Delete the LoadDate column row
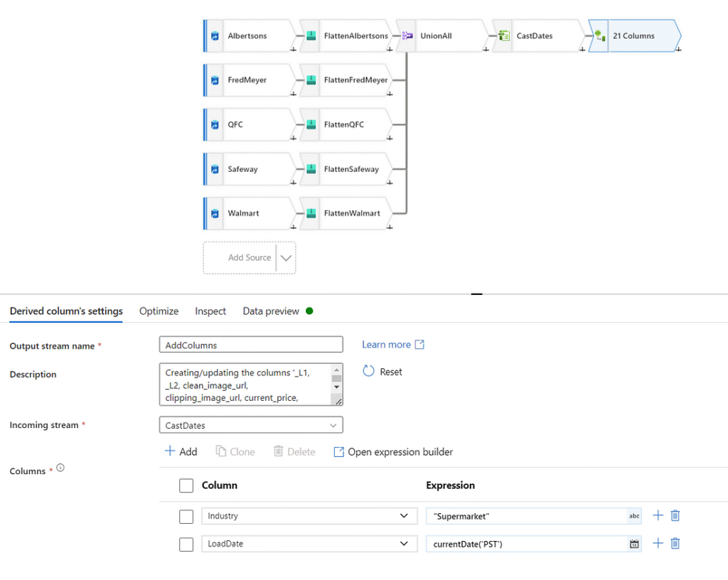This screenshot has height=580, width=728. click(675, 543)
